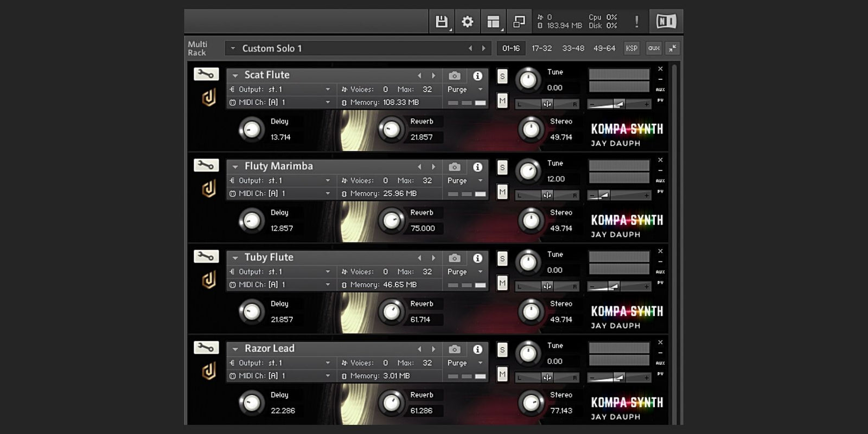Click the Scat Flute volume slider
This screenshot has width=868, height=434.
coord(619,104)
